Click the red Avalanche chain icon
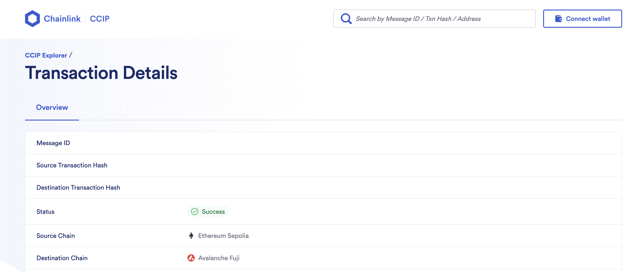 click(x=191, y=258)
